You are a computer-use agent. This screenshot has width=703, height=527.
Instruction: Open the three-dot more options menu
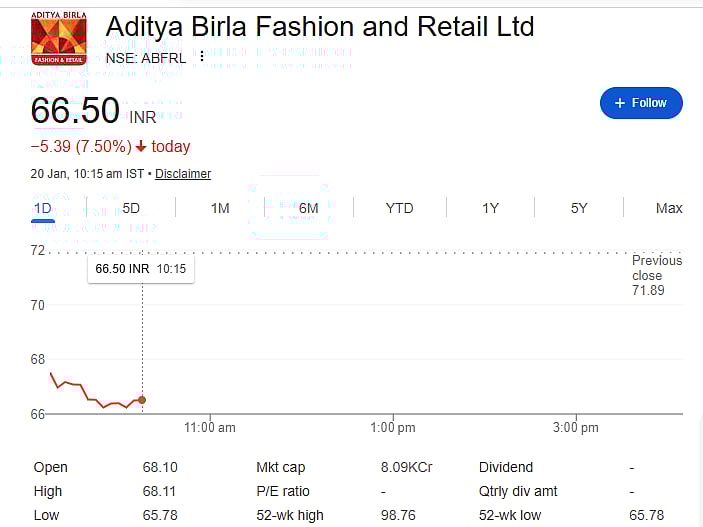point(202,57)
